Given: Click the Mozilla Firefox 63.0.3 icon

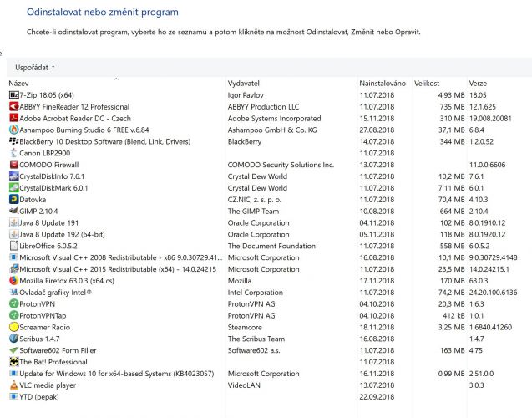Looking at the screenshot, I should 13,281.
